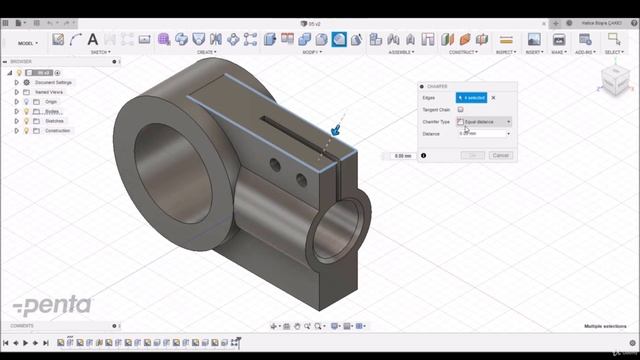Click Cancel in the Chamfer dialog
This screenshot has width=640, height=360.
501,156
